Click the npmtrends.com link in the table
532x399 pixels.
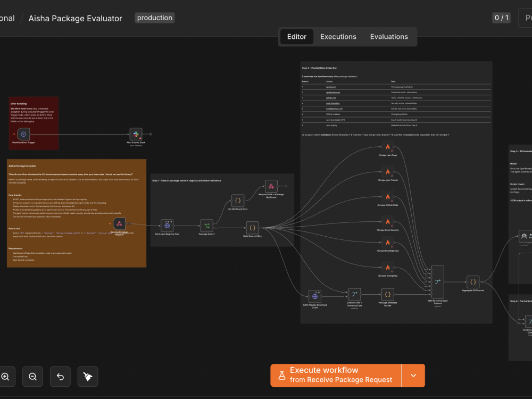333,92
